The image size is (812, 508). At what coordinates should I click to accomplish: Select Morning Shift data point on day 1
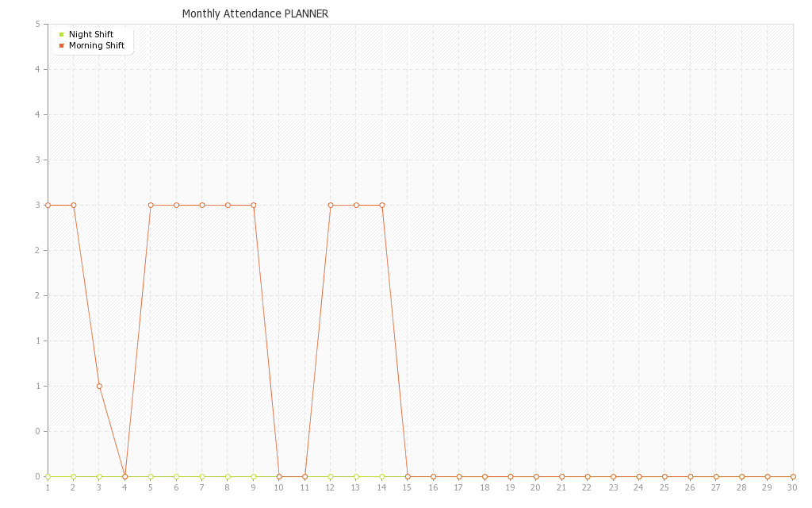[48, 205]
